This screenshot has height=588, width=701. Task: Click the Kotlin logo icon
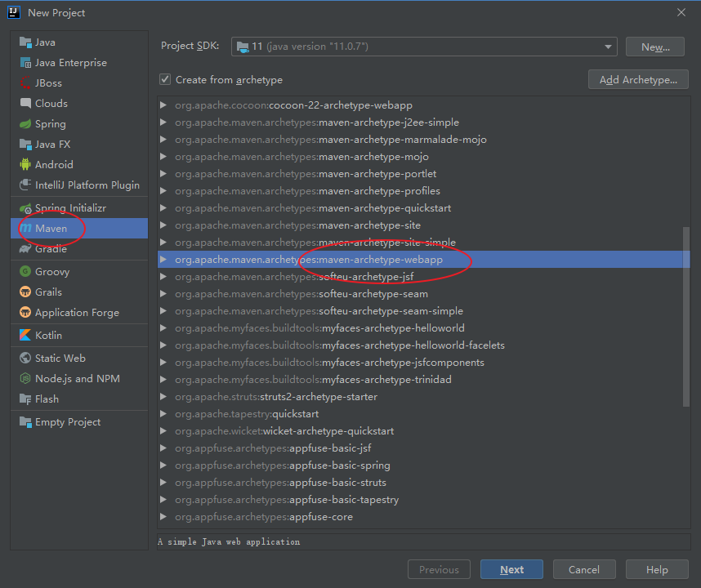[x=25, y=335]
